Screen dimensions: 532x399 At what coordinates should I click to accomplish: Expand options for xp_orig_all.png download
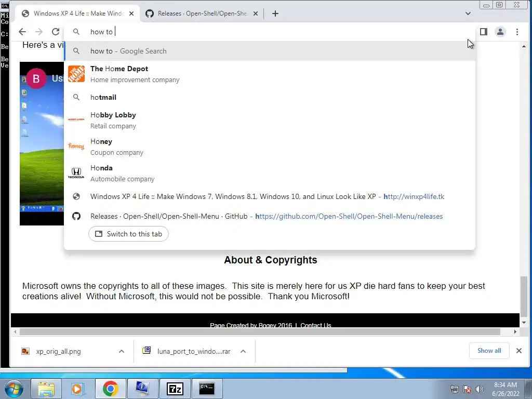point(122,351)
